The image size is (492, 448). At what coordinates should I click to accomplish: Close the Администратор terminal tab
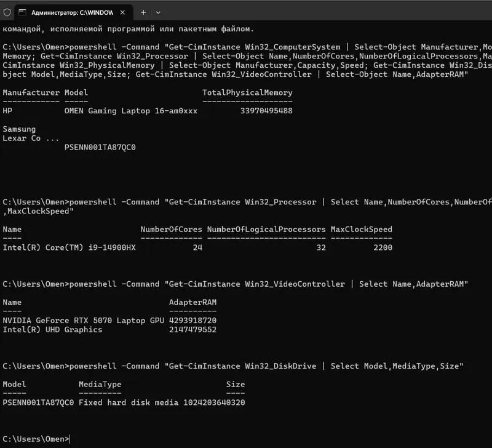click(122, 12)
